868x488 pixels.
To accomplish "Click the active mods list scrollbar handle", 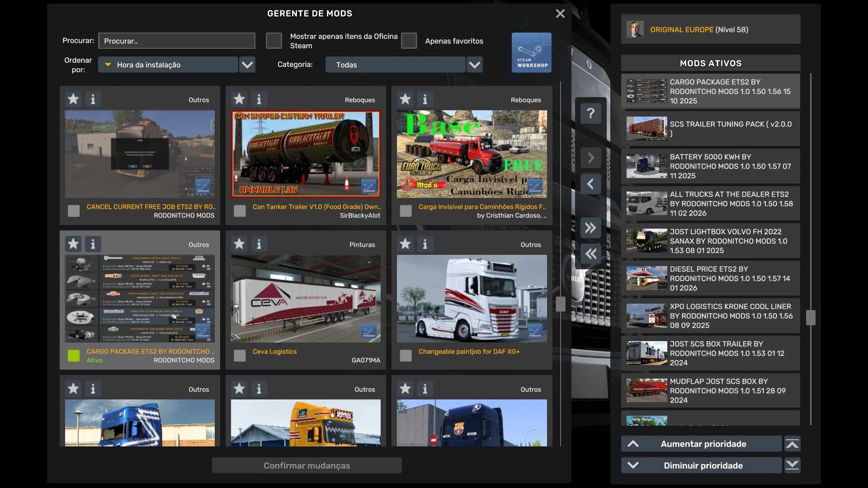I will (811, 318).
